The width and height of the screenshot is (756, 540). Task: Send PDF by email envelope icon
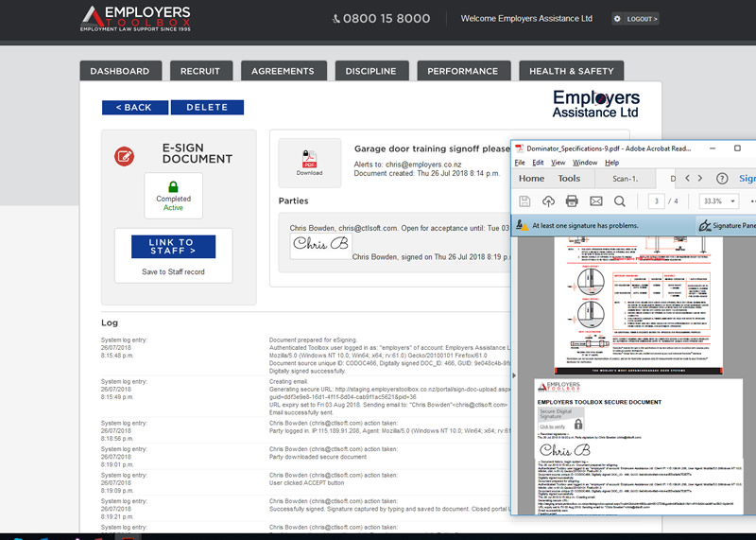tap(595, 200)
